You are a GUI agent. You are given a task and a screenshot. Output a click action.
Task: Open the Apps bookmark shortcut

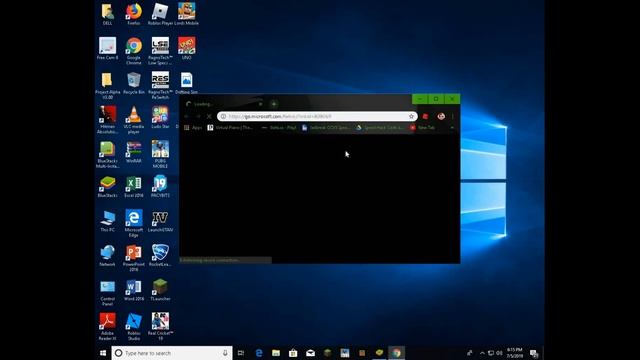(x=193, y=128)
